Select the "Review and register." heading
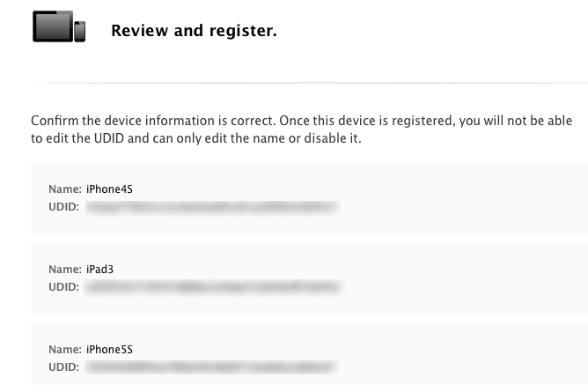This screenshot has height=385, width=588. [x=194, y=30]
